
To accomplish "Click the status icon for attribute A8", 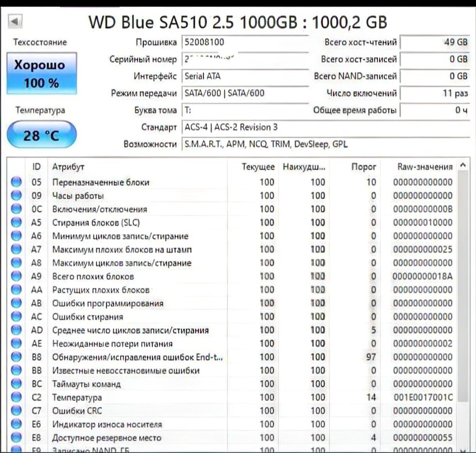I will coord(16,263).
